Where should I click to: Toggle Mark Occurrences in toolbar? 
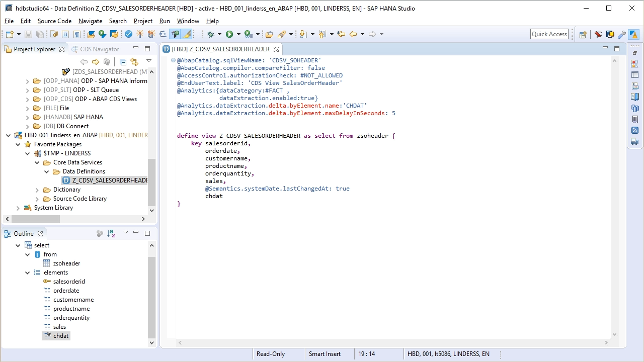coord(175,34)
